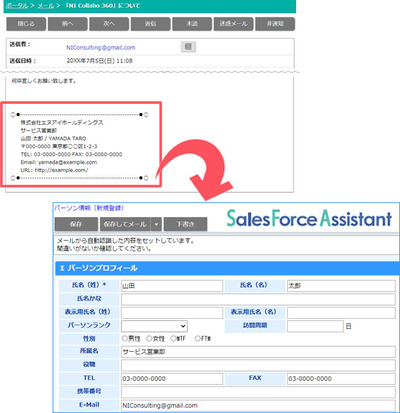Mark mail as 未読
This screenshot has width=400, height=413.
[192, 24]
